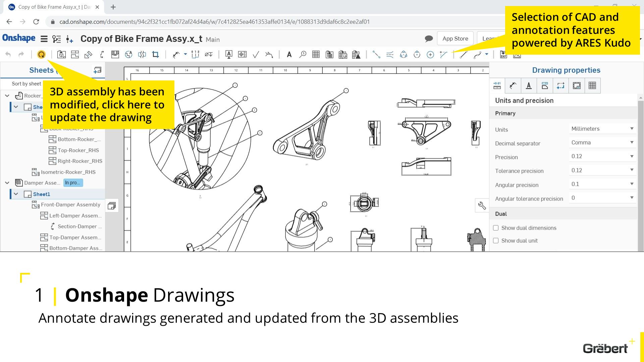
Task: Select the Dimension tool
Action: (176, 54)
